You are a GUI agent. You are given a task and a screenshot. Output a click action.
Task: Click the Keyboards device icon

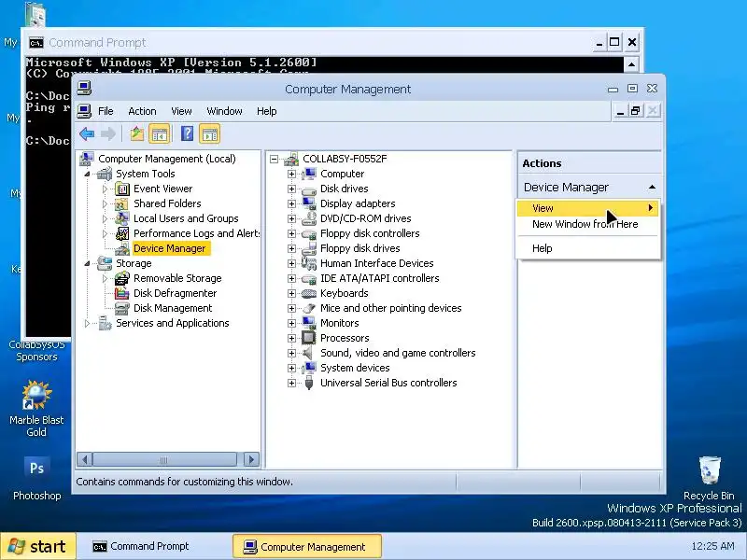click(309, 293)
